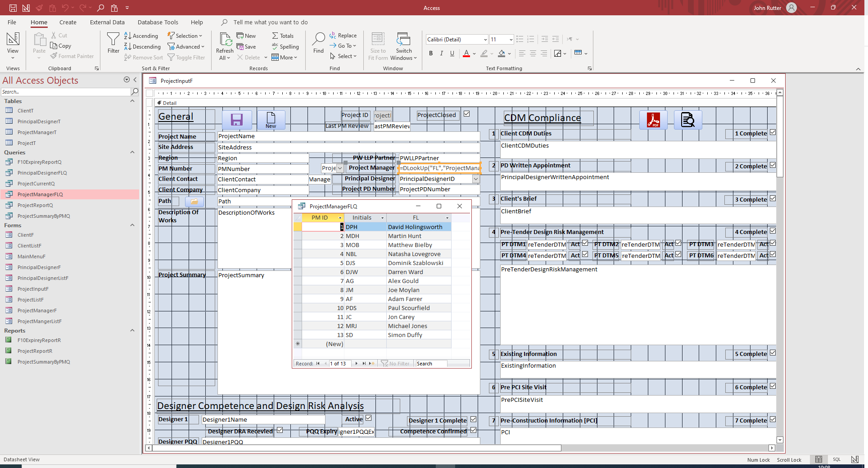
Task: Open the ProjectInputF form in navigation pane
Action: [33, 289]
